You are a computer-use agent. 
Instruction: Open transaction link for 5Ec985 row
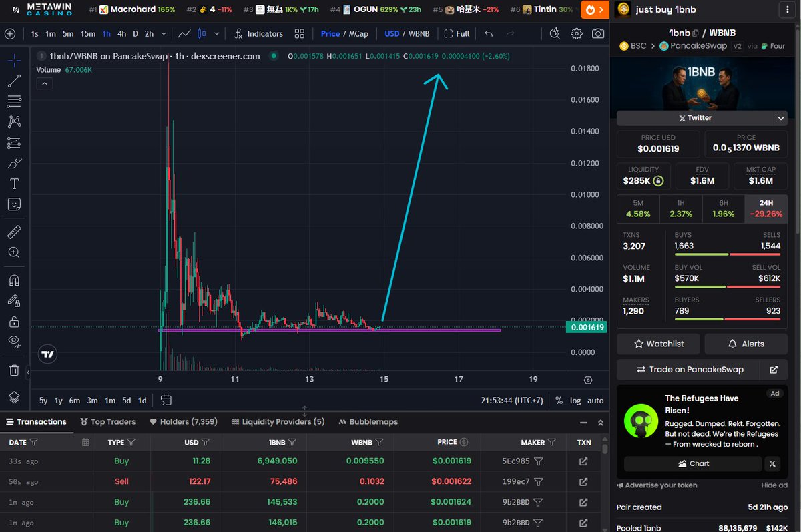pyautogui.click(x=583, y=461)
